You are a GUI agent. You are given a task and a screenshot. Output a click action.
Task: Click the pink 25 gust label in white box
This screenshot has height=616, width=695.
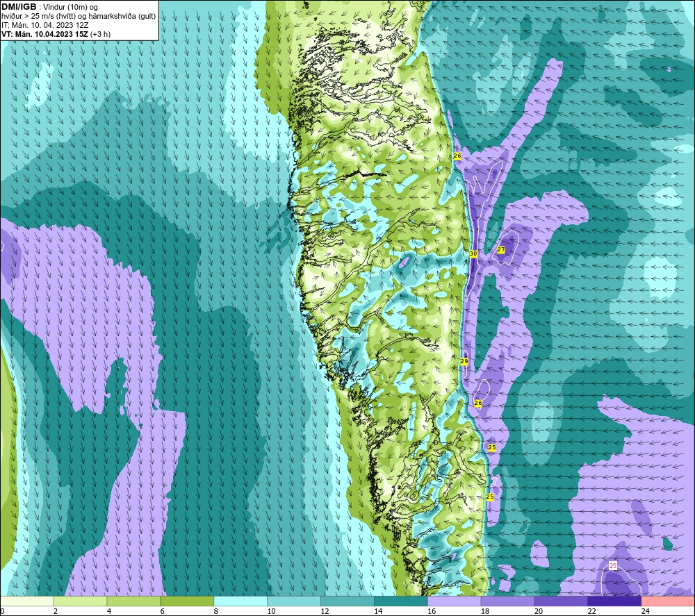pos(613,565)
